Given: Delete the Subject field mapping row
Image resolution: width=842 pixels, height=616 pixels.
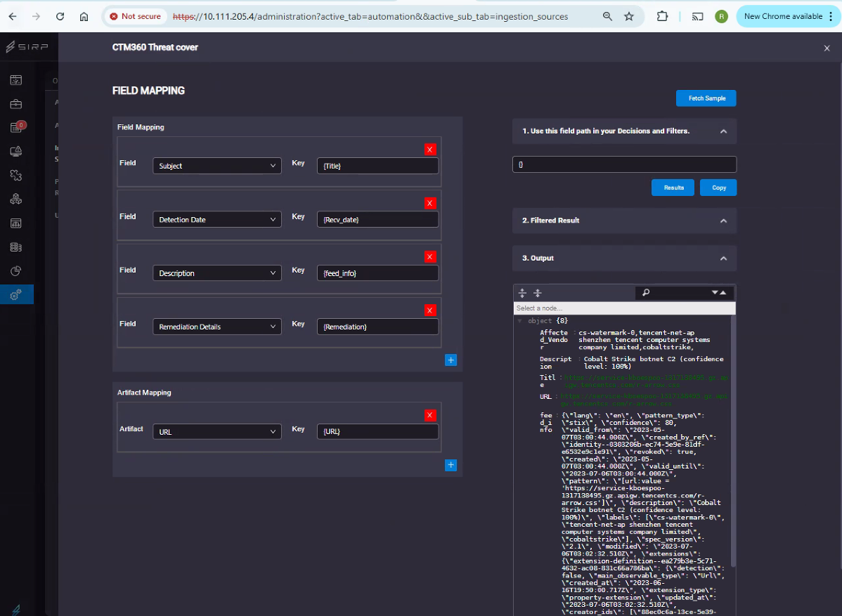Looking at the screenshot, I should tap(429, 150).
